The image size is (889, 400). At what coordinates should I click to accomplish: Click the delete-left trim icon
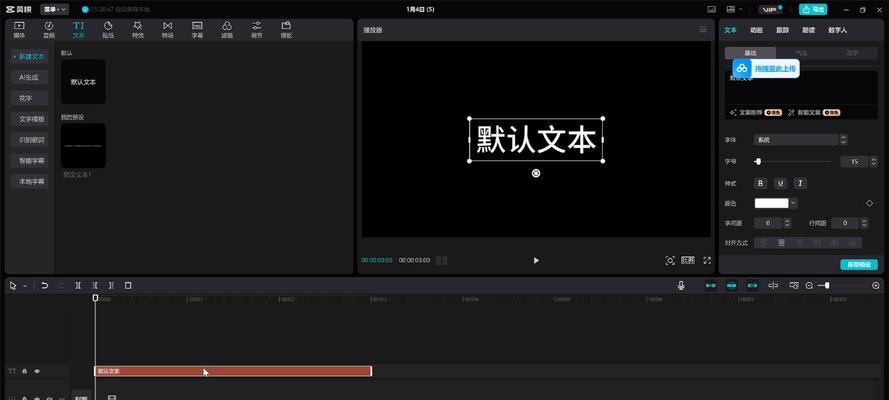pyautogui.click(x=95, y=286)
